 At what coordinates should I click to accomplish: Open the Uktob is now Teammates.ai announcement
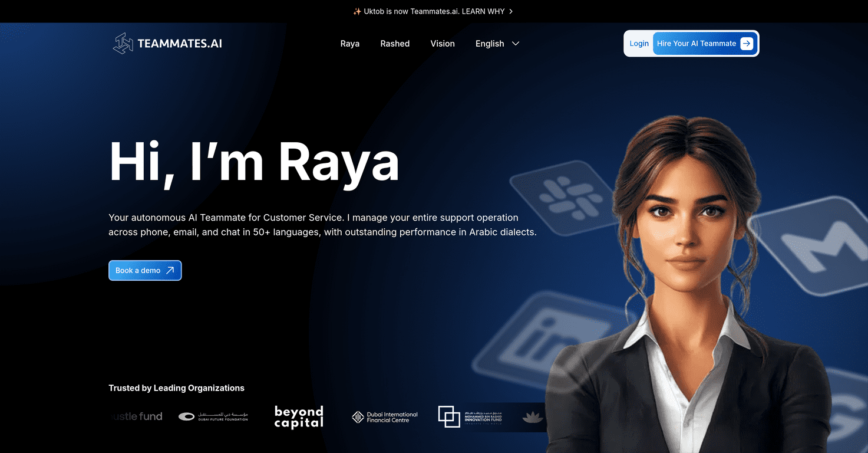click(x=433, y=11)
